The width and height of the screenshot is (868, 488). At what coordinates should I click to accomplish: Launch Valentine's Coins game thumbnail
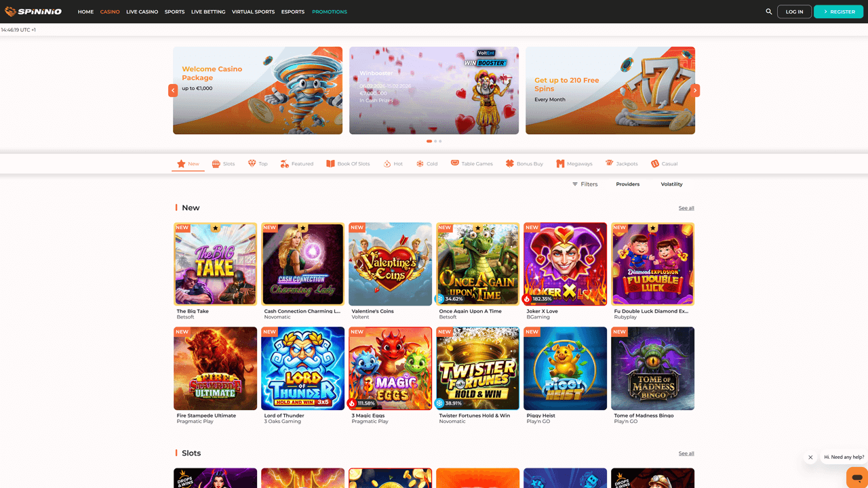pyautogui.click(x=390, y=264)
